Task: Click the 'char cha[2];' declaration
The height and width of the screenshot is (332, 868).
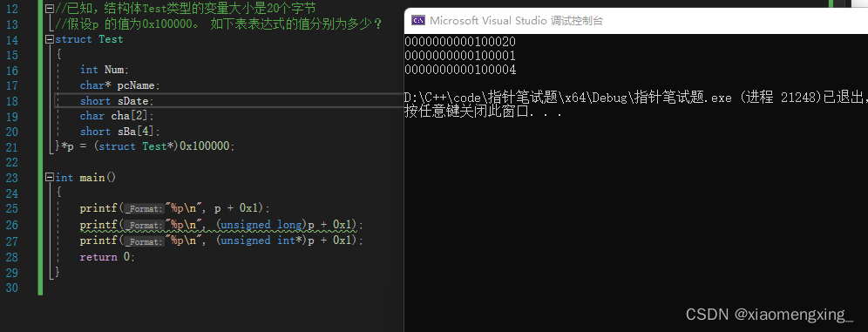Action: click(117, 116)
